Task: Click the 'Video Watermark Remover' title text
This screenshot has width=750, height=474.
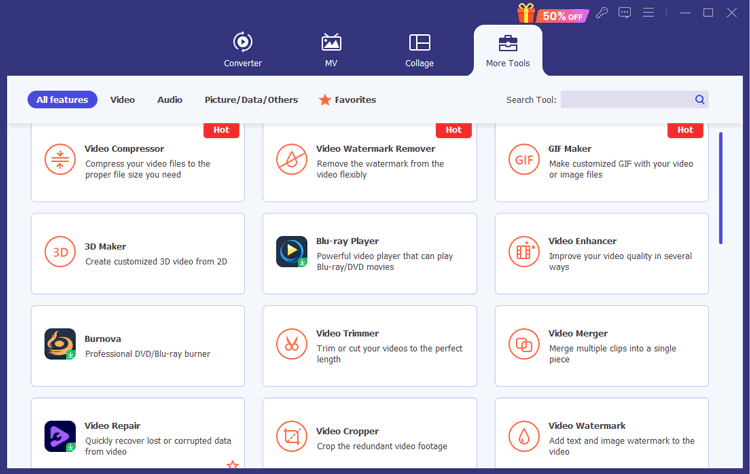Action: tap(375, 149)
